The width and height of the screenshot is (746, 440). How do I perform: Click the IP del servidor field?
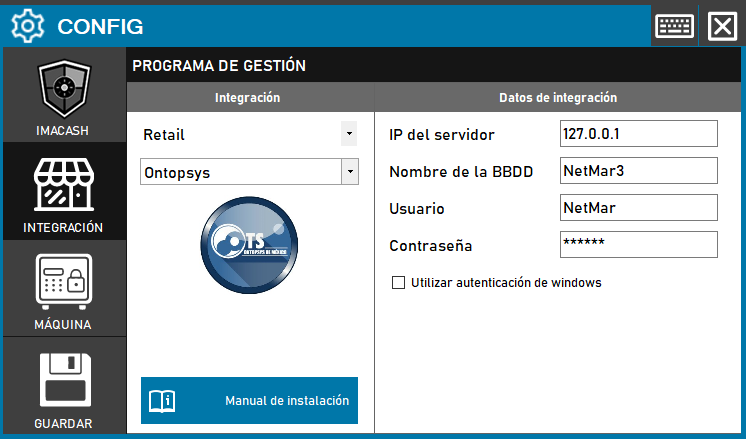point(639,134)
